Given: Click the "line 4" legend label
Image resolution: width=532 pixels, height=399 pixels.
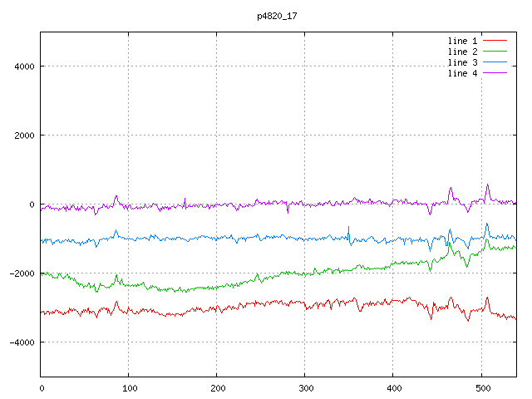Looking at the screenshot, I should coord(462,73).
